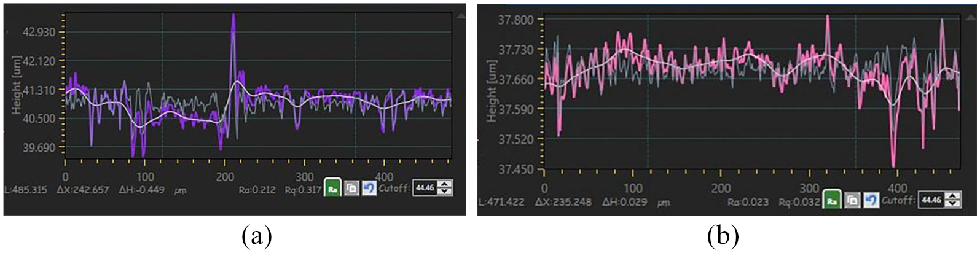Click the blue undo arrow in panel (b)
The height and width of the screenshot is (253, 980).
coord(871,200)
